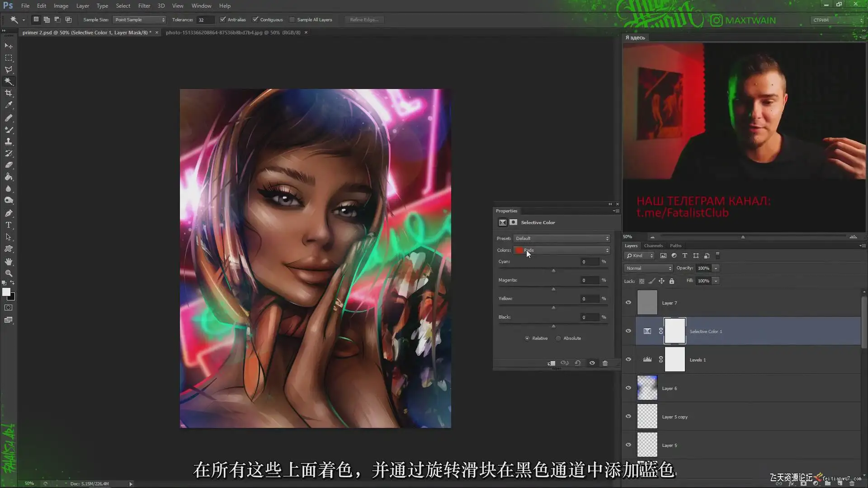Select the Type tool
Image resolution: width=868 pixels, height=488 pixels.
coord(9,225)
